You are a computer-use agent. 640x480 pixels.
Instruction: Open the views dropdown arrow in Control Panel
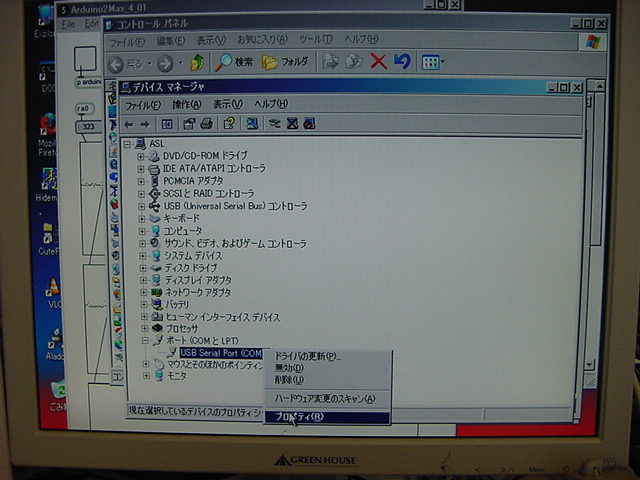(x=443, y=62)
